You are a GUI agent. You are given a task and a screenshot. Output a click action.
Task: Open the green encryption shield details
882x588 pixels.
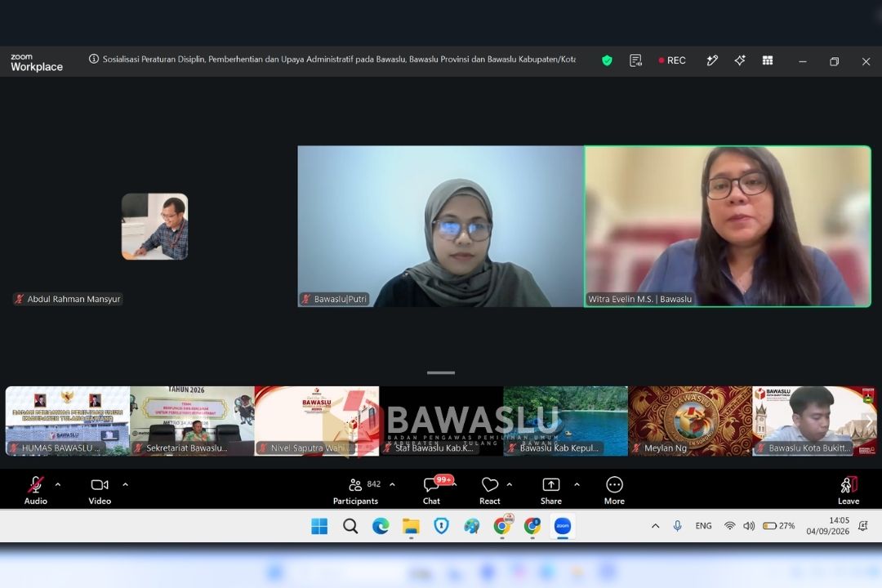[x=607, y=60]
